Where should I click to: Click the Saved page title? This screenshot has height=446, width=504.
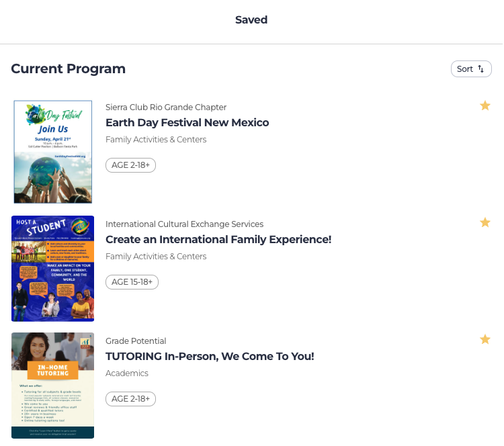point(251,20)
